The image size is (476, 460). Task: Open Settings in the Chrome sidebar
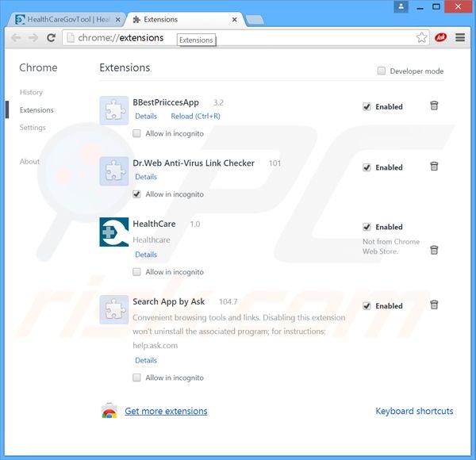pos(33,128)
